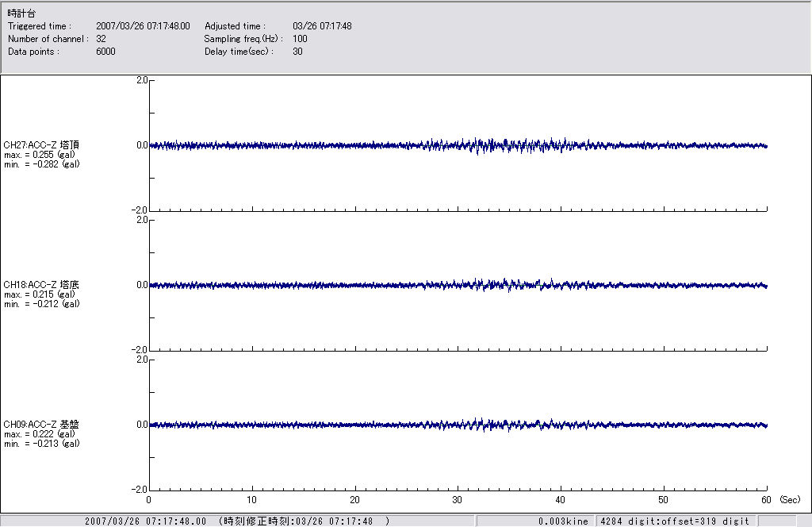812x527 pixels.
Task: Click the Delay time value 30
Action: pyautogui.click(x=297, y=52)
